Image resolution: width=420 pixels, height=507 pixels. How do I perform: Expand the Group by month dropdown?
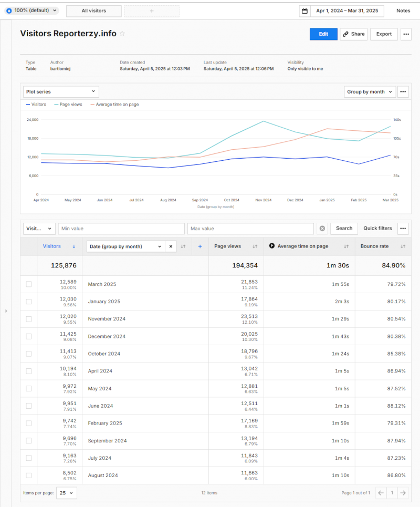370,92
